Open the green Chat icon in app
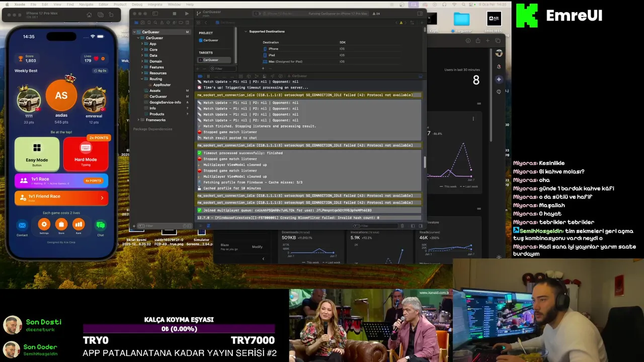 101,225
